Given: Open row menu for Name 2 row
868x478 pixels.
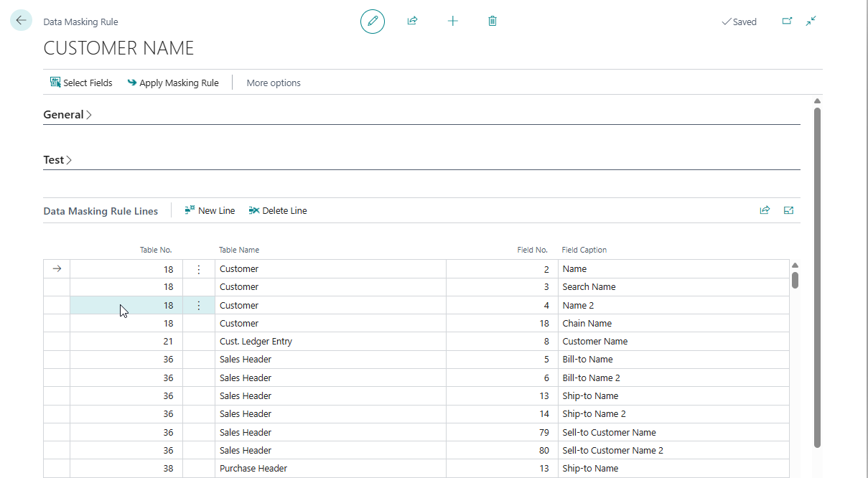Looking at the screenshot, I should (199, 305).
